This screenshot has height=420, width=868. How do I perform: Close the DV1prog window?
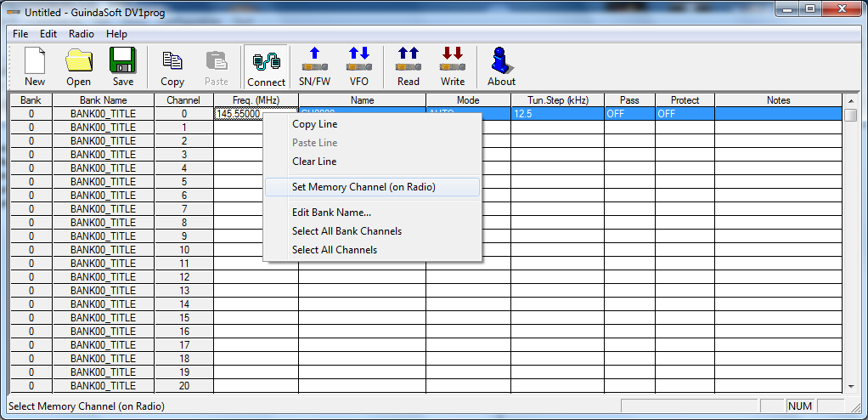[x=843, y=9]
